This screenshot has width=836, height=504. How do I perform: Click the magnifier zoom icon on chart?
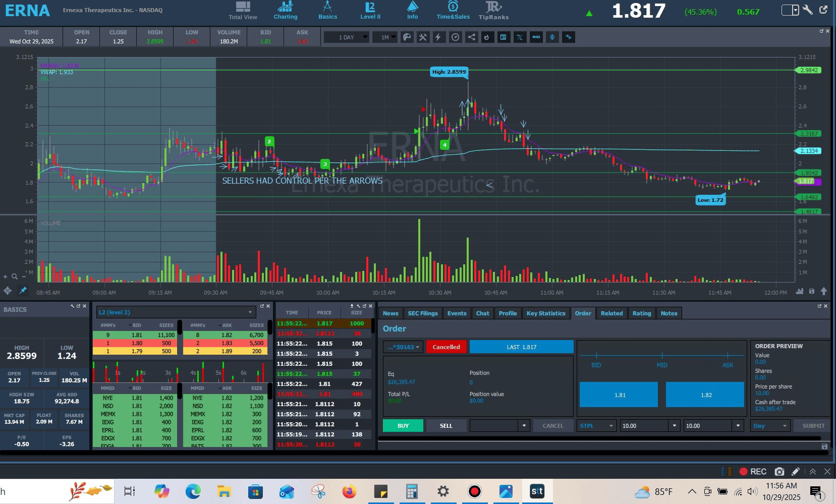pos(15,276)
